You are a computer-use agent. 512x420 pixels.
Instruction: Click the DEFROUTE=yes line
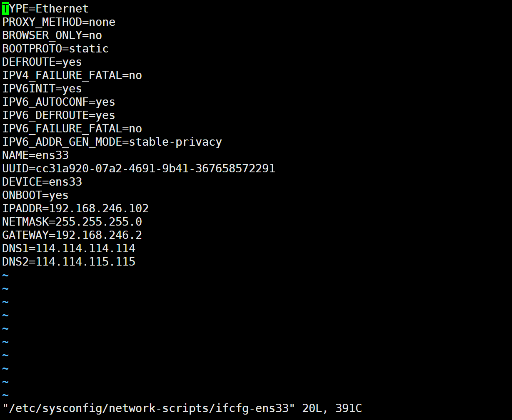coord(42,62)
